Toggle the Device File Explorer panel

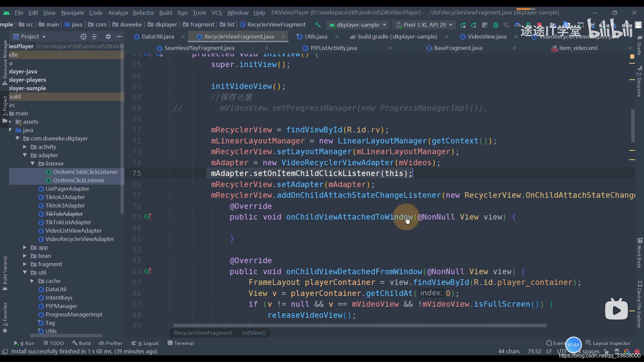click(639, 305)
